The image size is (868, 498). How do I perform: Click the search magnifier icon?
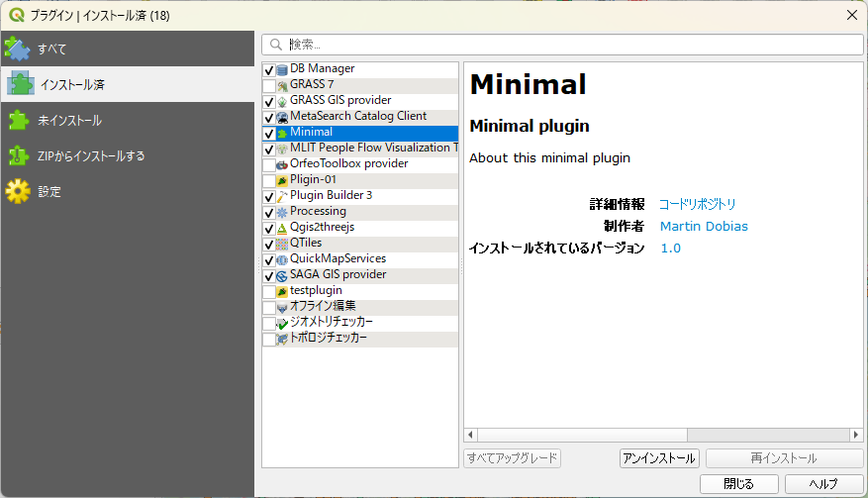pos(276,45)
